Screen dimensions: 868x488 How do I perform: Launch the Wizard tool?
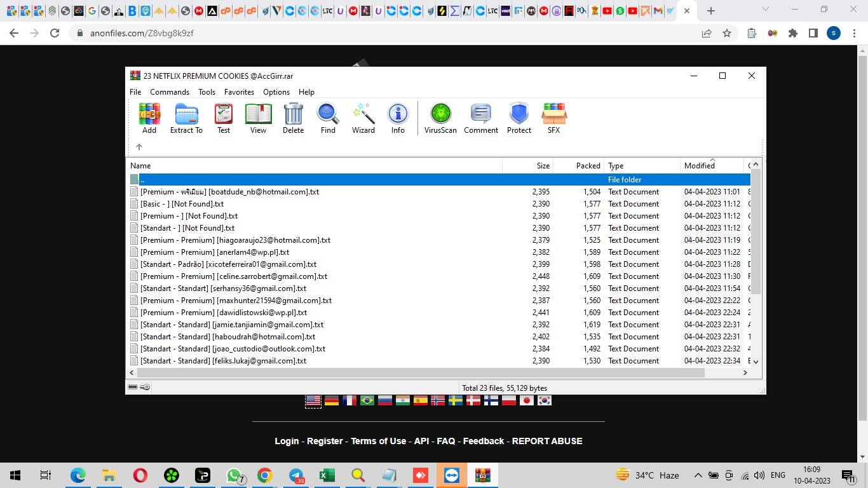tap(363, 119)
